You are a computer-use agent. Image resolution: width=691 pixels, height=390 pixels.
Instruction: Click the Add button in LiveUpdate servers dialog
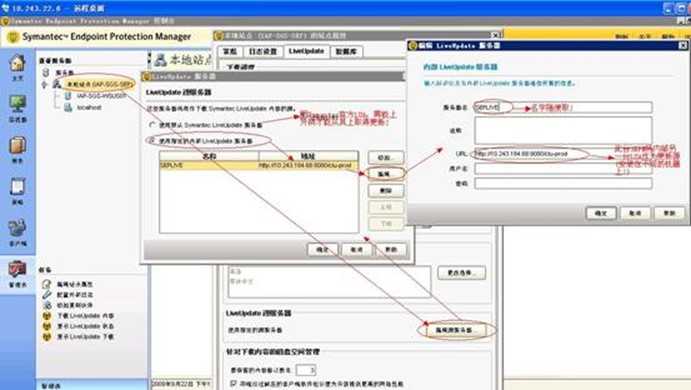click(x=385, y=157)
